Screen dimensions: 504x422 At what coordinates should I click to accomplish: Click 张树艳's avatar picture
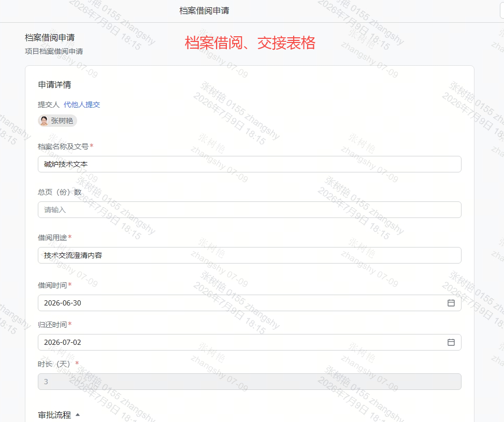tap(44, 121)
